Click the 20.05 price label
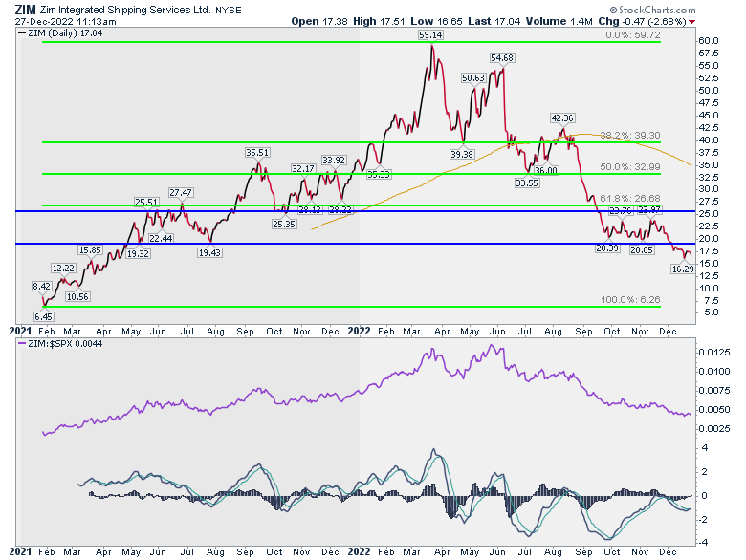The height and width of the screenshot is (560, 746). tap(642, 249)
